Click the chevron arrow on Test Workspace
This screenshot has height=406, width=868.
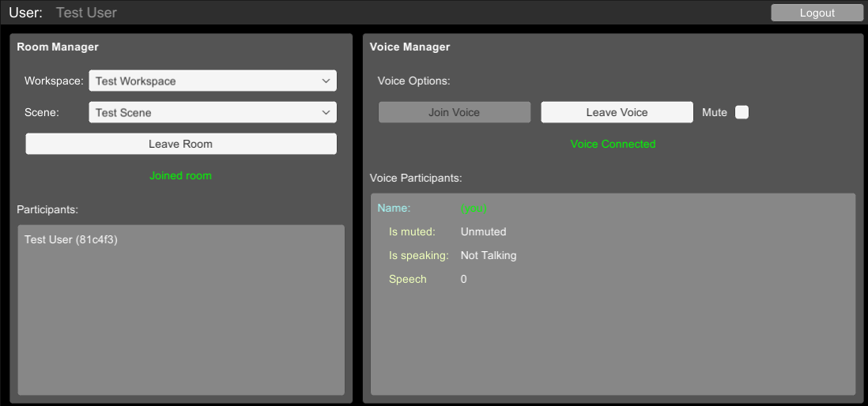tap(326, 81)
